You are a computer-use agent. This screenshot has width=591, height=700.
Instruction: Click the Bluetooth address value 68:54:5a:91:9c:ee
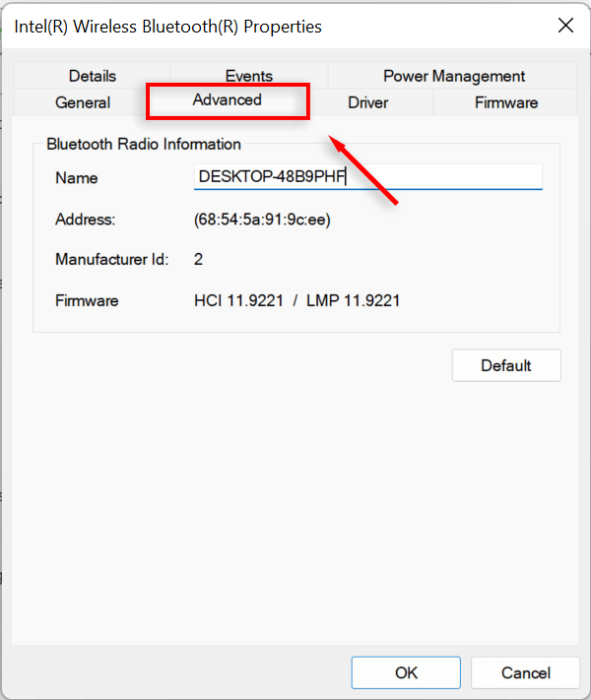pyautogui.click(x=262, y=220)
